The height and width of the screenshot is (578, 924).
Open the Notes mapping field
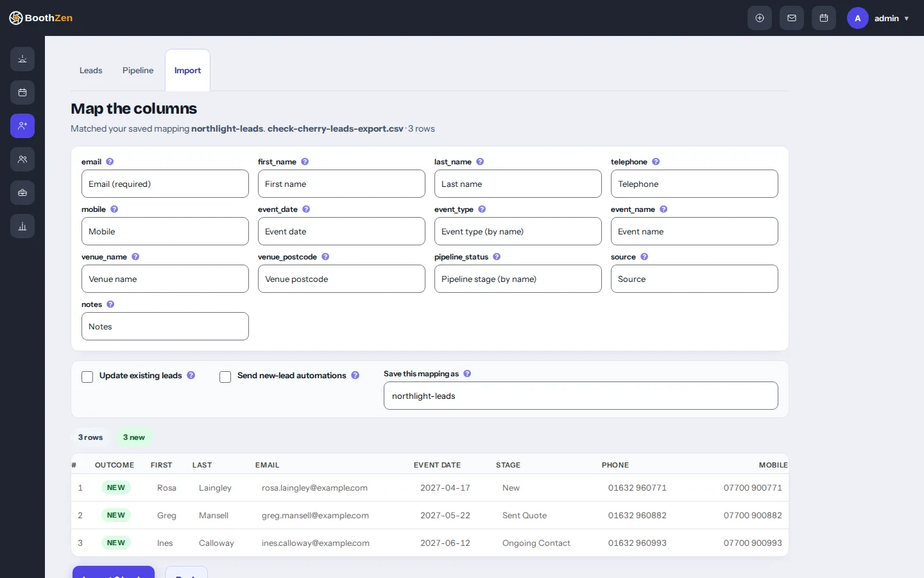[165, 326]
